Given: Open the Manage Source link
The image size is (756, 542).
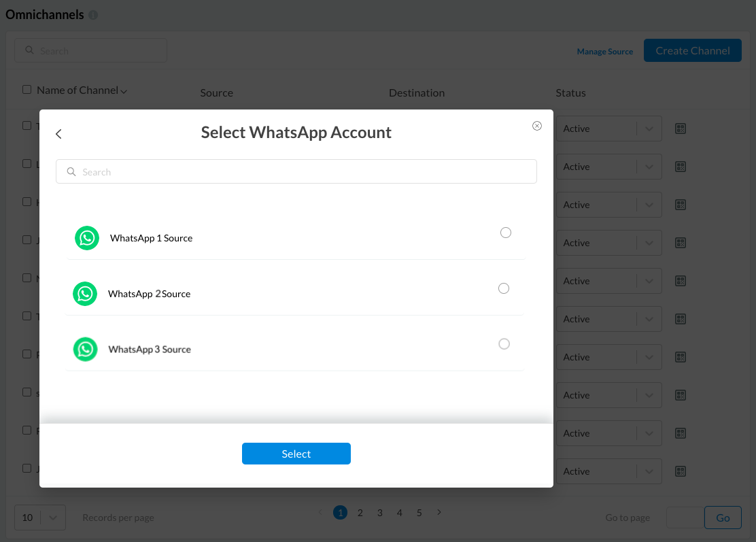Looking at the screenshot, I should (604, 52).
